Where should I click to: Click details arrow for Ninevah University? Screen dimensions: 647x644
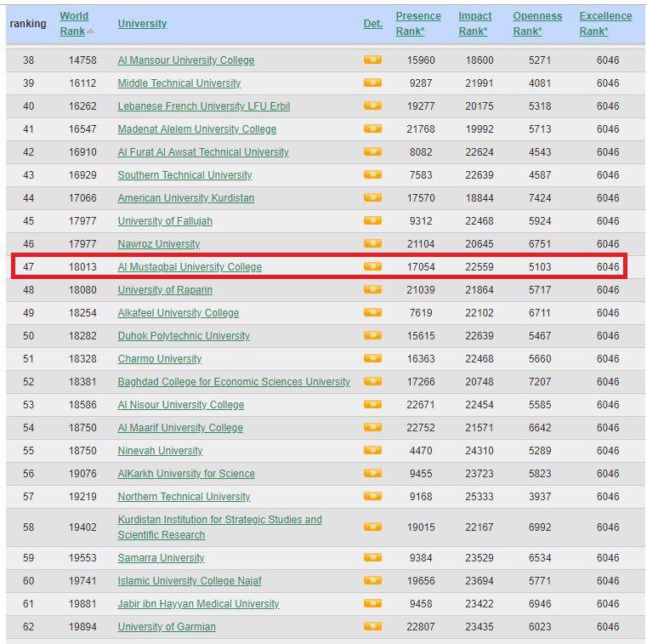pyautogui.click(x=372, y=451)
